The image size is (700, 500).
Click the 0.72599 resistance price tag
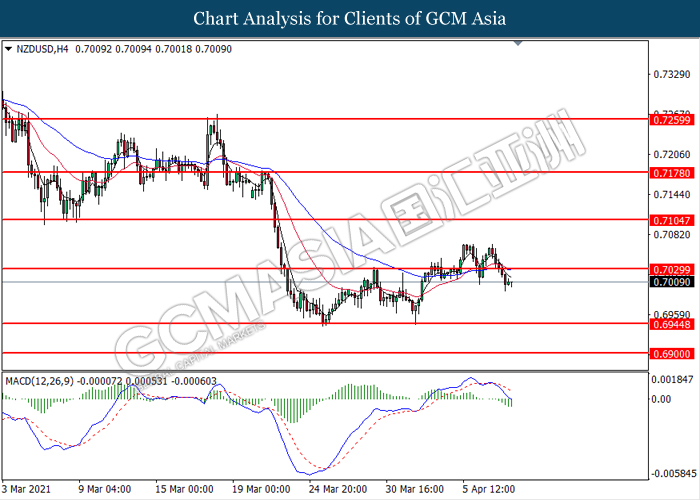(x=668, y=119)
